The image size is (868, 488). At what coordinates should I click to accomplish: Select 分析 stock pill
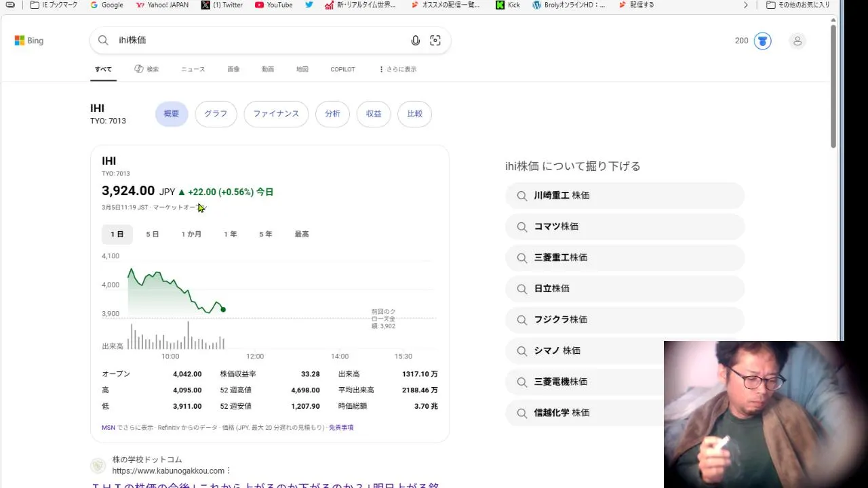pyautogui.click(x=332, y=114)
